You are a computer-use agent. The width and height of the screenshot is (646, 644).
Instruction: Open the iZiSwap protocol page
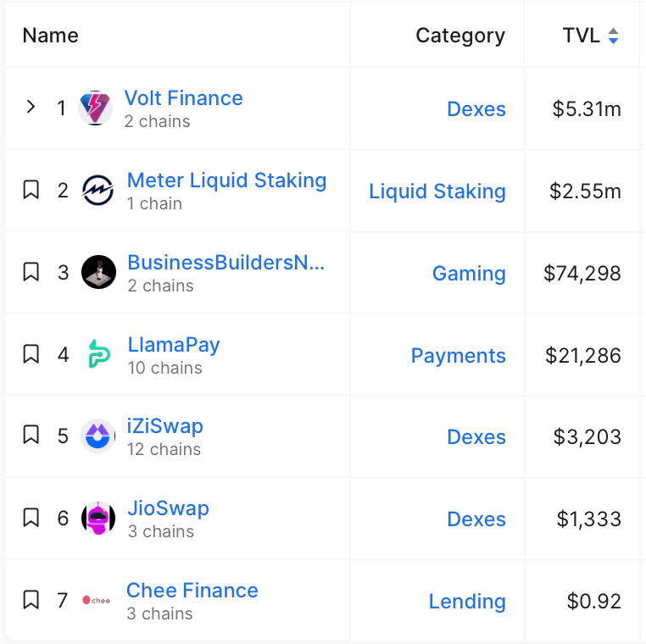tap(165, 426)
